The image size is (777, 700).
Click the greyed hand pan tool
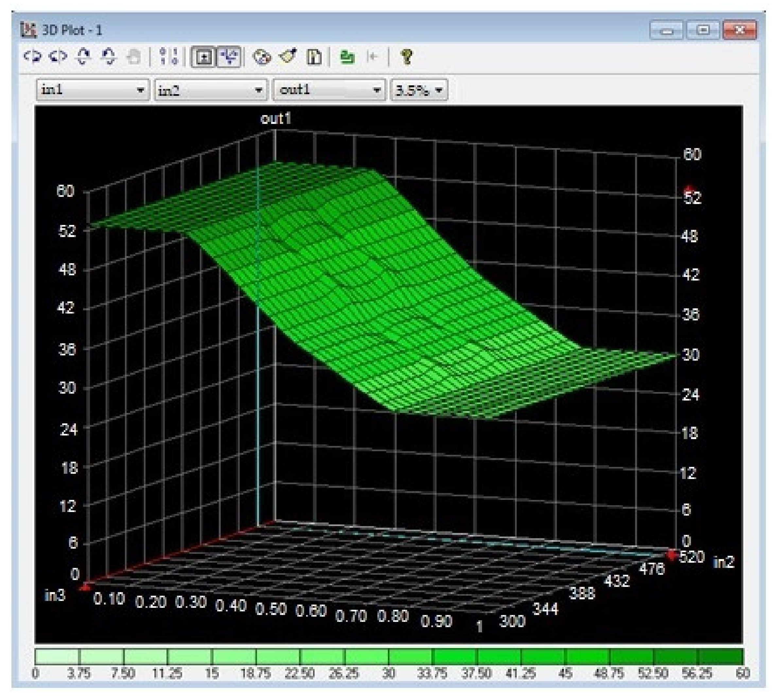(x=134, y=57)
